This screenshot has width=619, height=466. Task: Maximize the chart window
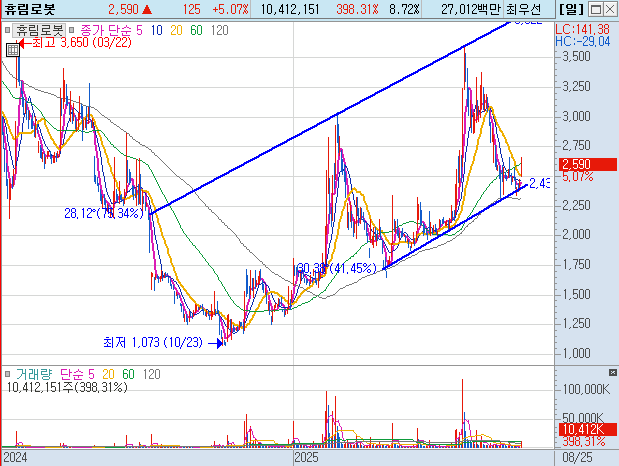(x=596, y=9)
